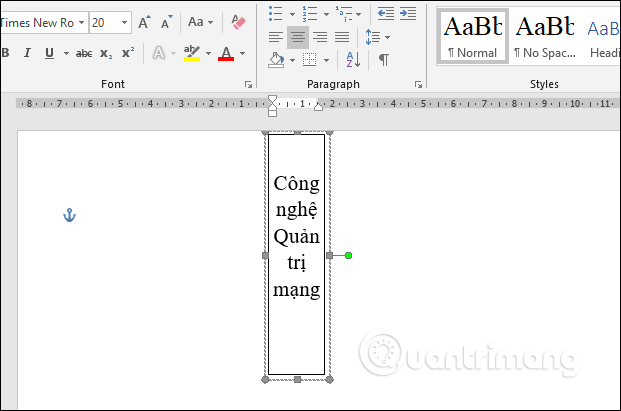The width and height of the screenshot is (621, 411).
Task: Click the Grow Font size icon
Action: (x=144, y=23)
